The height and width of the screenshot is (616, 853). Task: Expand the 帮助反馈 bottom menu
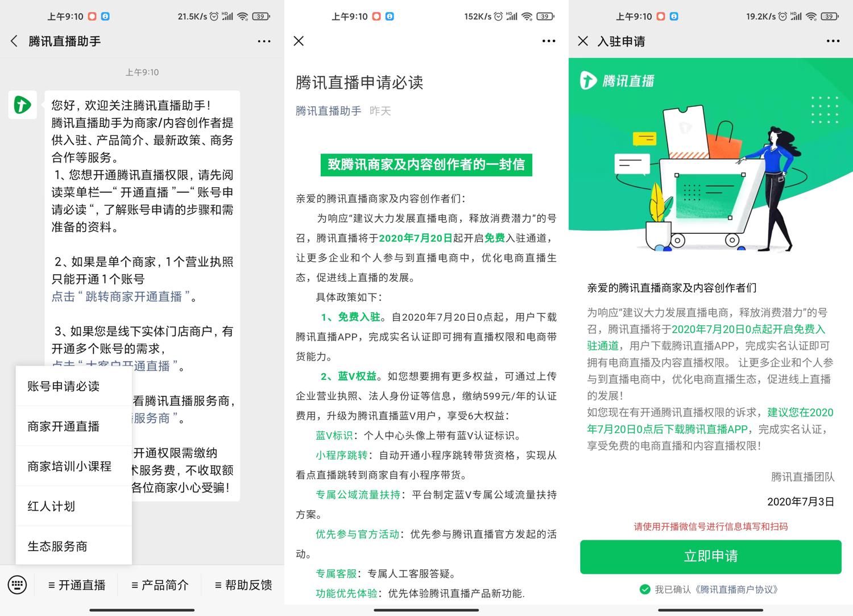click(243, 585)
